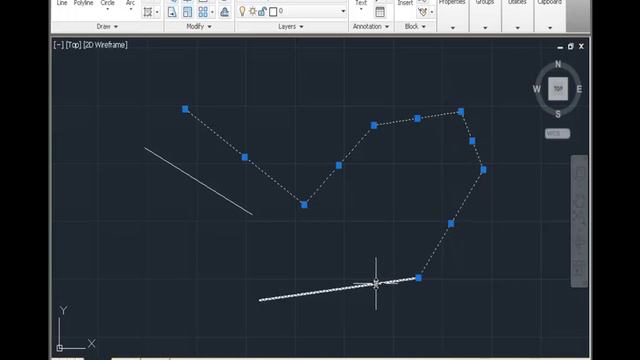
Task: Open the dropdown arrow beside the block icon
Action: [432, 12]
